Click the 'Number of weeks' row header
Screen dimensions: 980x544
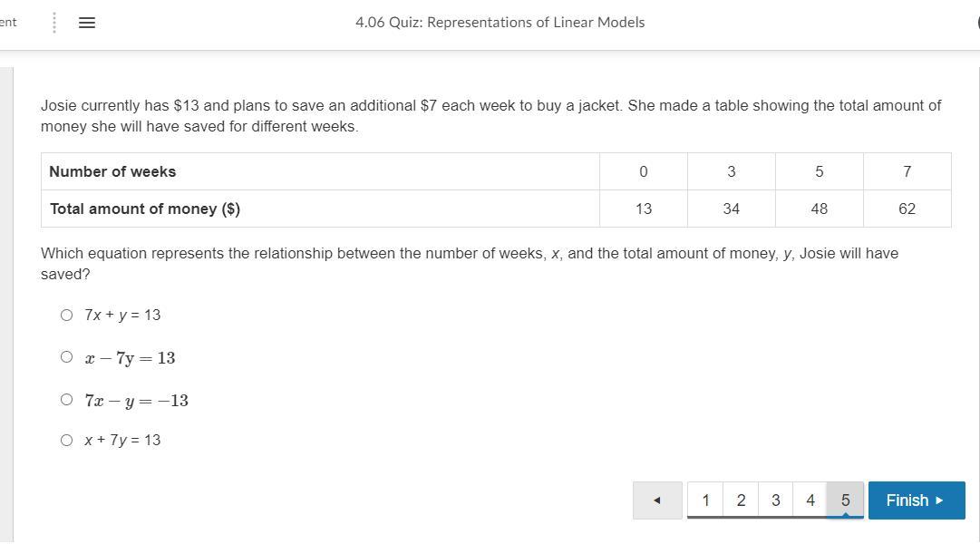pos(112,171)
